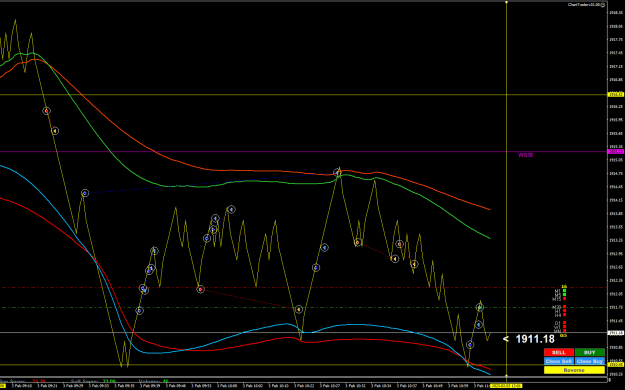
Task: Click the yellow Reverse button
Action: [x=574, y=370]
